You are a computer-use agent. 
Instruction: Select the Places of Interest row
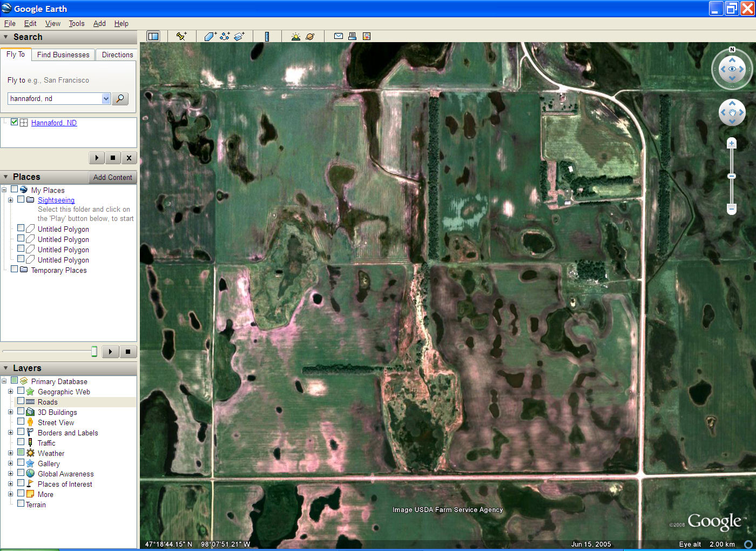65,484
